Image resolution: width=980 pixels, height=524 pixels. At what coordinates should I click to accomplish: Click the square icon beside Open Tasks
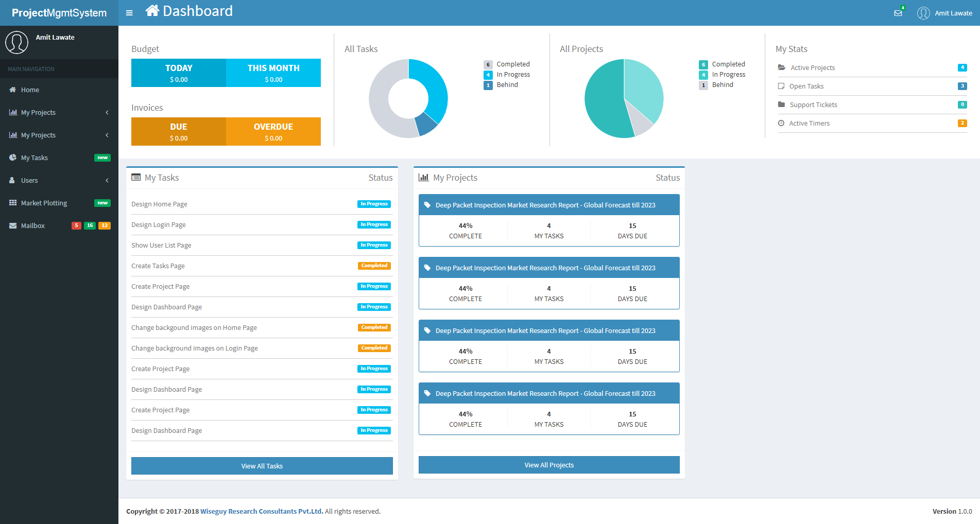781,86
